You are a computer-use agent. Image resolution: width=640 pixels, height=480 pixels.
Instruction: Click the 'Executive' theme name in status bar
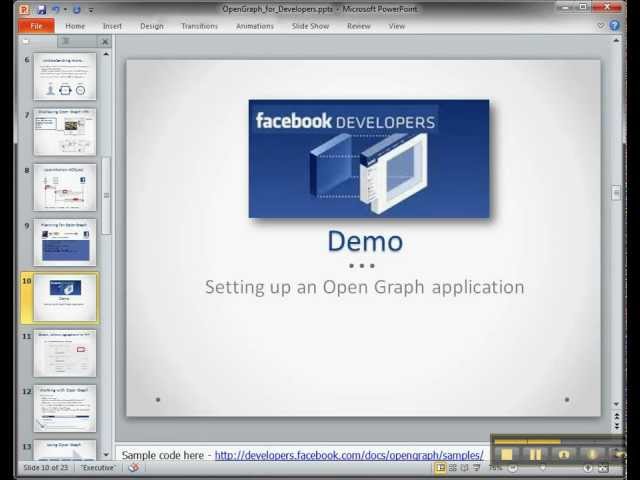[x=98, y=468]
